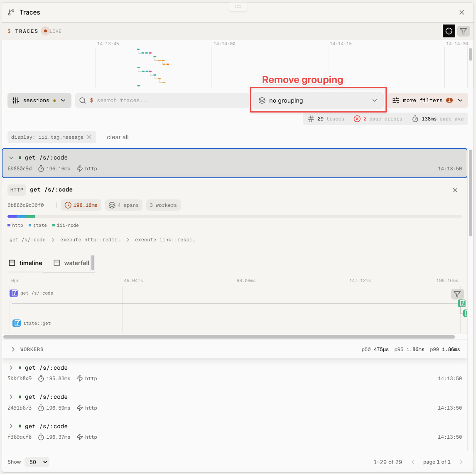Go to the previous page arrow
Screen dimensions: 476x474
[x=413, y=462]
